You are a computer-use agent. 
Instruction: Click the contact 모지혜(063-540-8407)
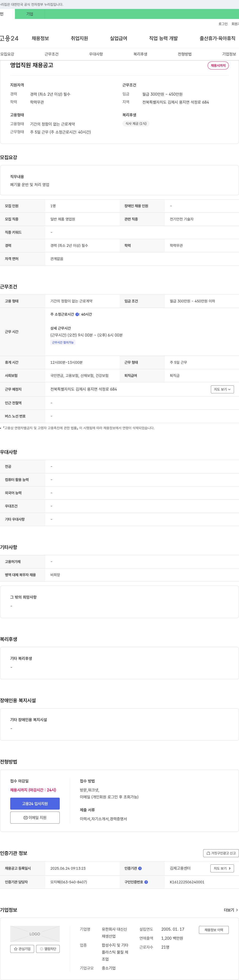tap(69, 882)
